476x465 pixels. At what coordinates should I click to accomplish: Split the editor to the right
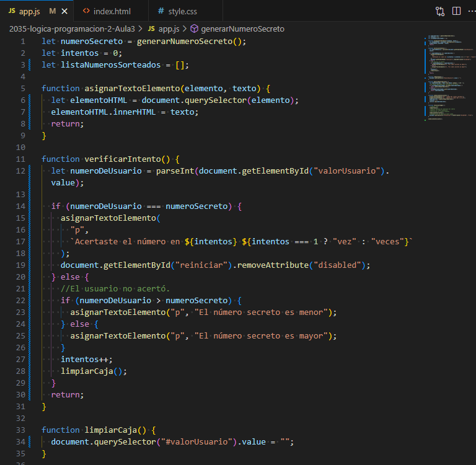(456, 11)
